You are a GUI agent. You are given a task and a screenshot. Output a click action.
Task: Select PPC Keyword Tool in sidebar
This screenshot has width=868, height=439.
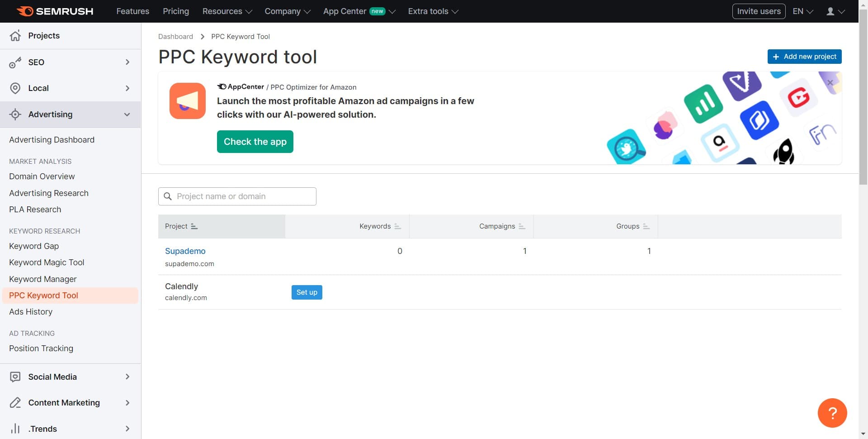pos(43,295)
